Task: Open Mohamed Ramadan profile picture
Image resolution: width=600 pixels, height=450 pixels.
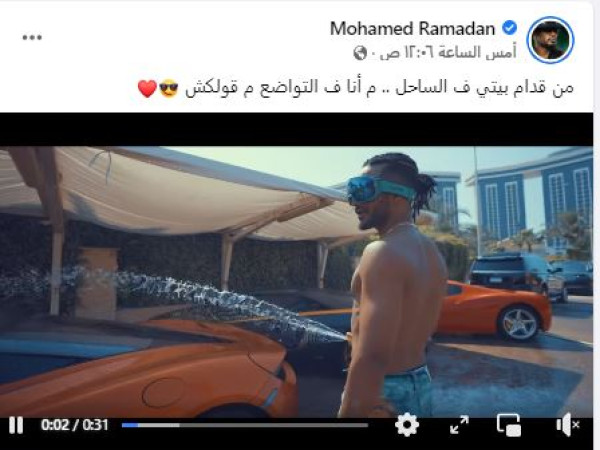Action: pyautogui.click(x=550, y=40)
